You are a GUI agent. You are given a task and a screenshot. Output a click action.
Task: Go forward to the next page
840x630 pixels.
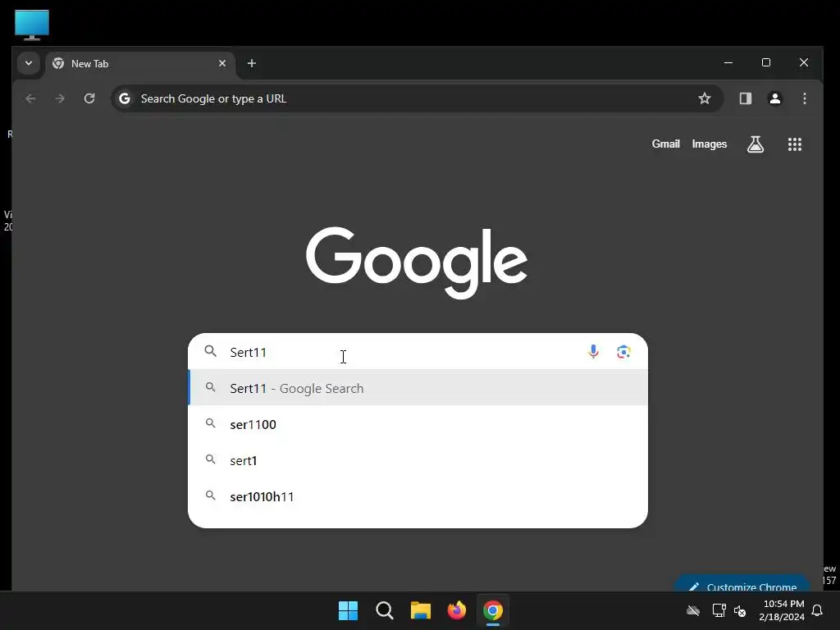(60, 98)
